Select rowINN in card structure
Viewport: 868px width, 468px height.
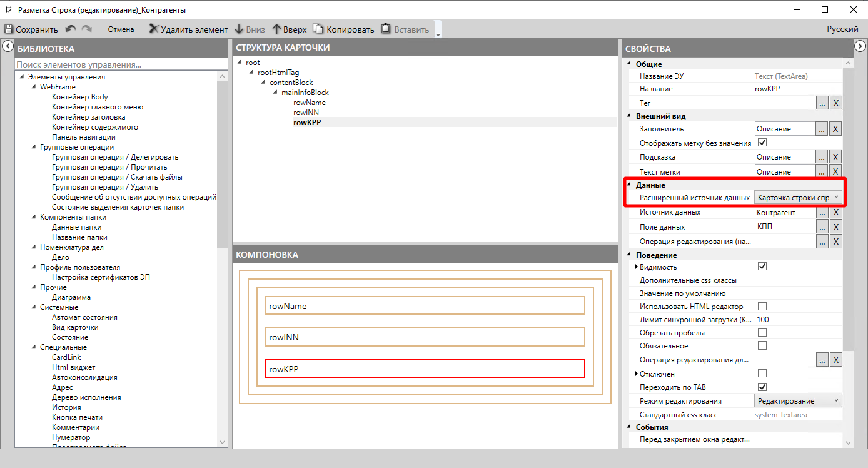click(306, 113)
